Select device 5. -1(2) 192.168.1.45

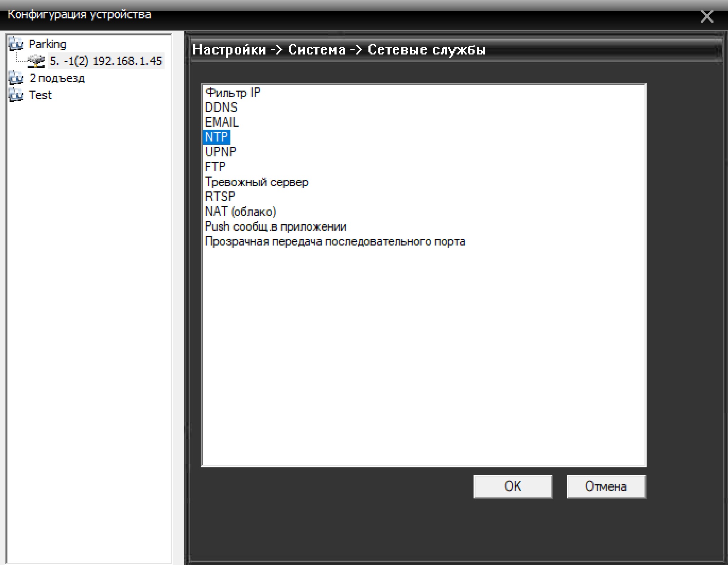point(105,61)
